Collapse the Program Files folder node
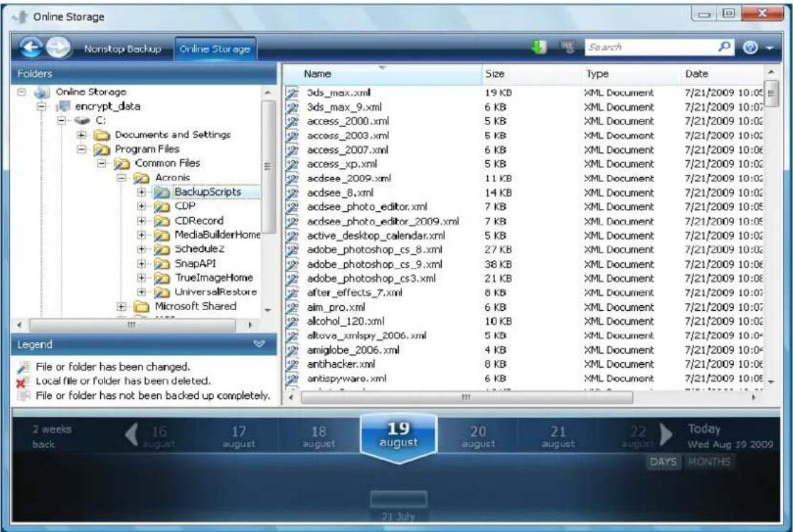 (81, 149)
